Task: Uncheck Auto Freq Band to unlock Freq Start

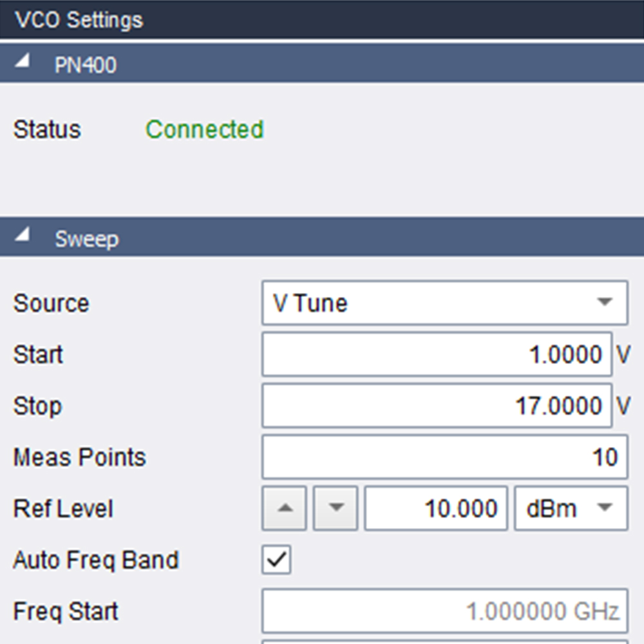Action: [276, 560]
